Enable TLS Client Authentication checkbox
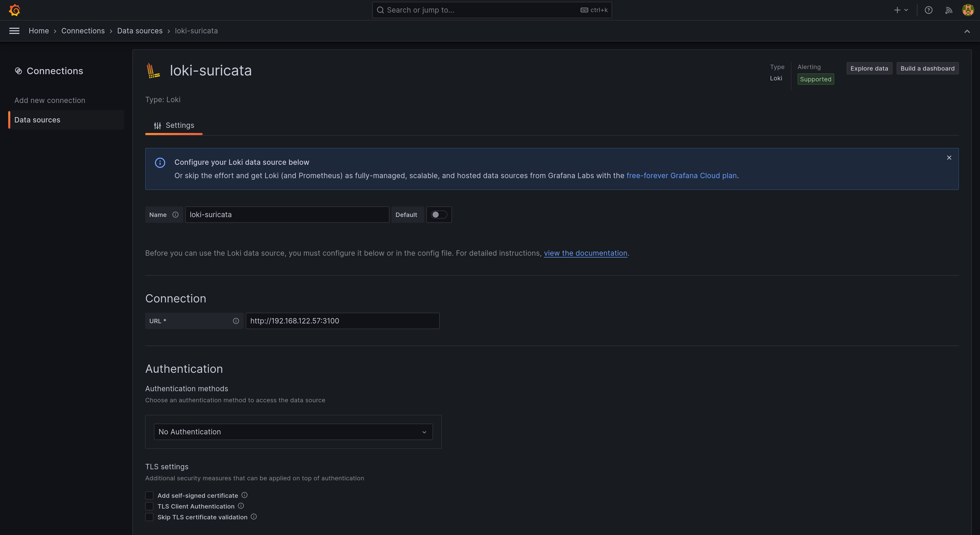The image size is (980, 535). pyautogui.click(x=149, y=506)
